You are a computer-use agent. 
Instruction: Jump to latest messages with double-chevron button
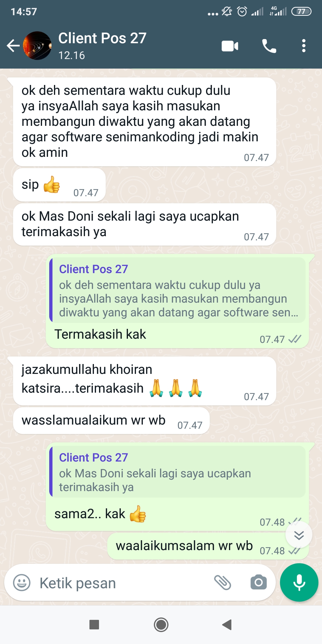299,535
